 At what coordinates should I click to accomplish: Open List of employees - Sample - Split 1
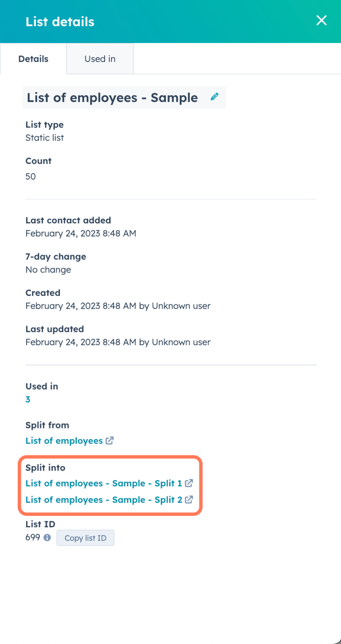(104, 483)
